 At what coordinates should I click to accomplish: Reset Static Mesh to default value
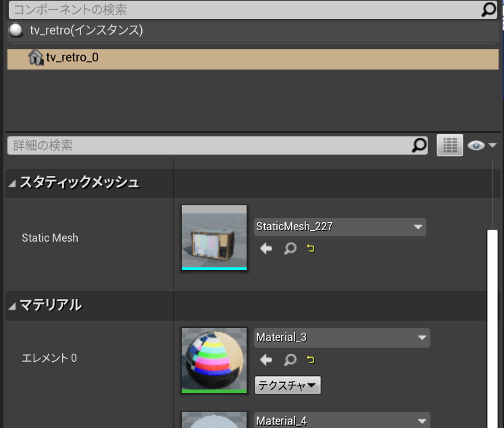coord(310,248)
